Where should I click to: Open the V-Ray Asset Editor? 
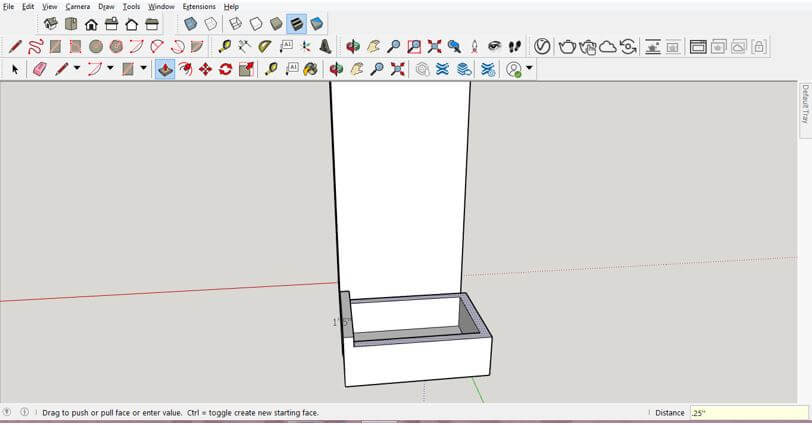point(542,47)
